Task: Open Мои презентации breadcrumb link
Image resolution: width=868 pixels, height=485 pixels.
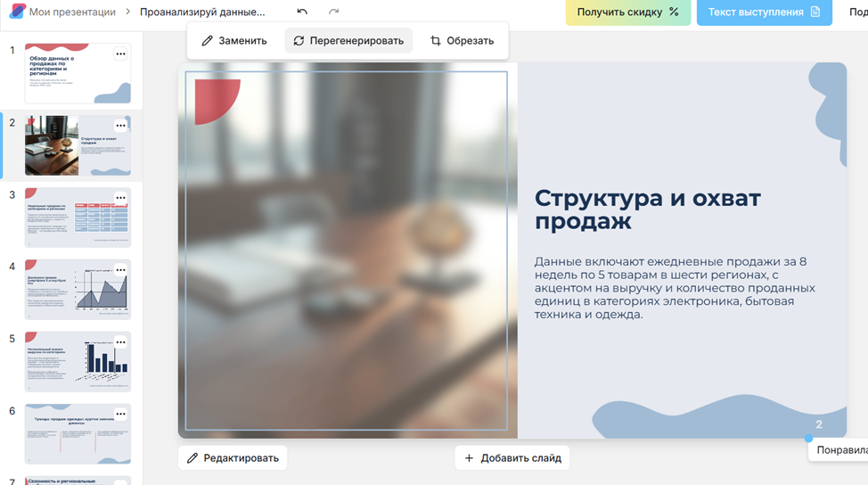Action: (x=72, y=12)
